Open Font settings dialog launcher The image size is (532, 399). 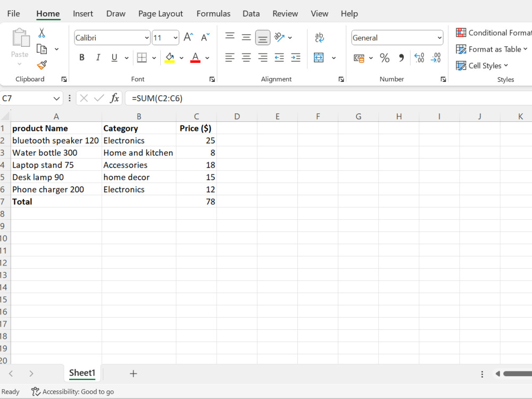212,79
